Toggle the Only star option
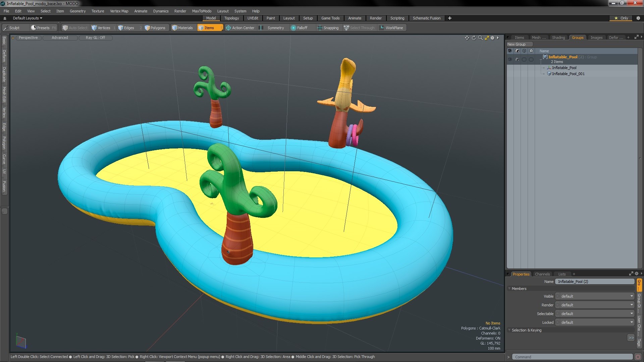This screenshot has width=644, height=362. coord(621,18)
